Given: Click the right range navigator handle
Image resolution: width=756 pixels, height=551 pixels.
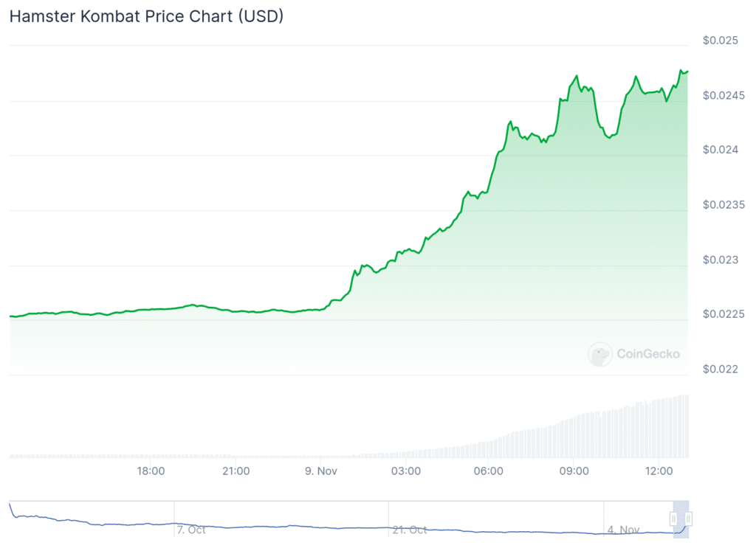Looking at the screenshot, I should coord(688,519).
